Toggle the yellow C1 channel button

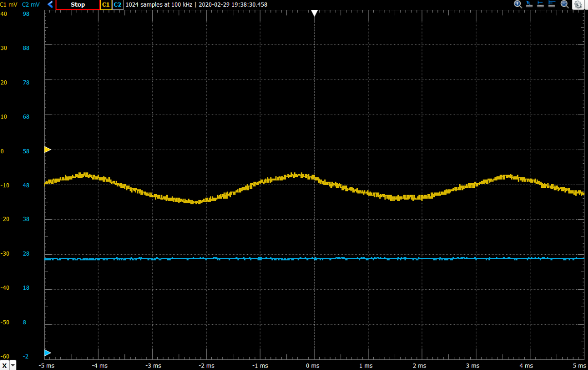[x=106, y=5]
